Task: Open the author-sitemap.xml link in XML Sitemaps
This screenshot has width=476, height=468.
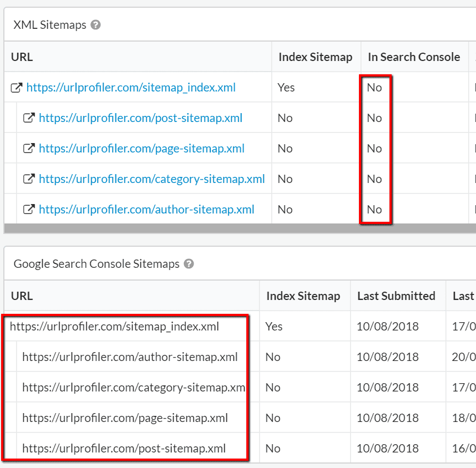Action: [x=146, y=210]
